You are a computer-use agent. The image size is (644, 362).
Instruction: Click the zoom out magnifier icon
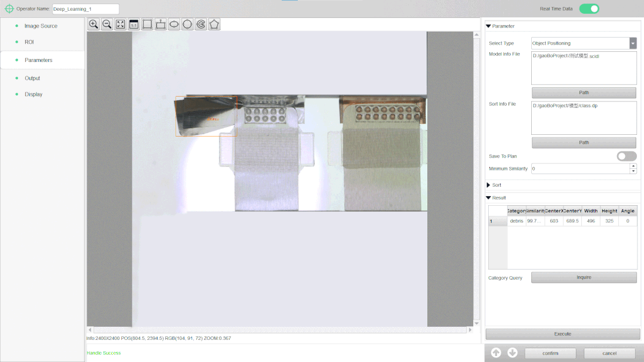tap(107, 24)
